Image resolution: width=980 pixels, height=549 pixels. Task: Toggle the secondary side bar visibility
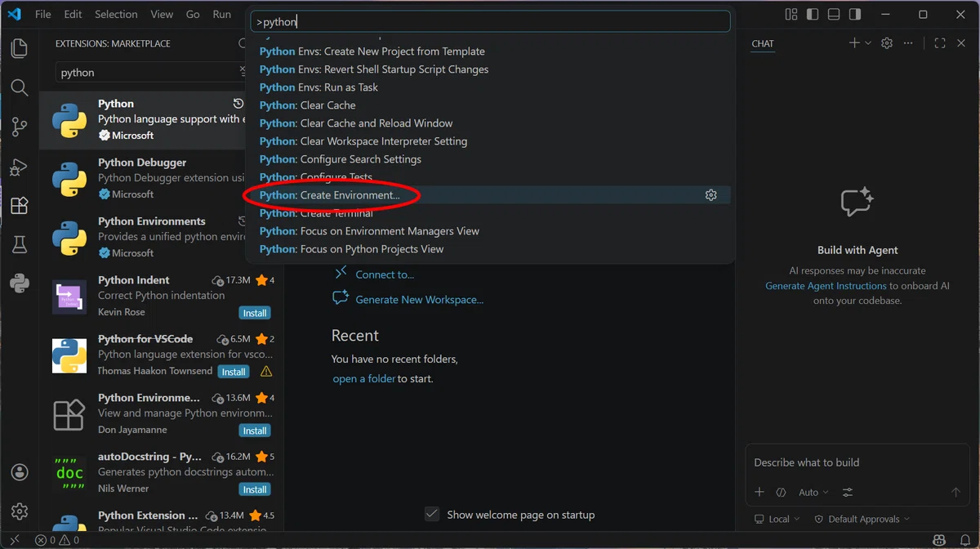854,14
